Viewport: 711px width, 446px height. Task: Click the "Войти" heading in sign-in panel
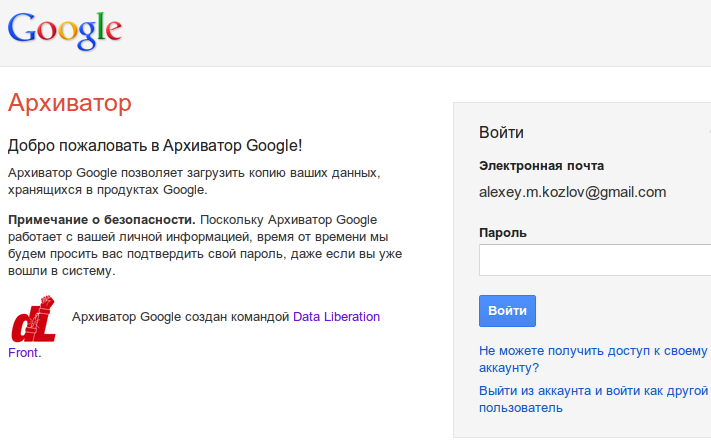pos(501,133)
